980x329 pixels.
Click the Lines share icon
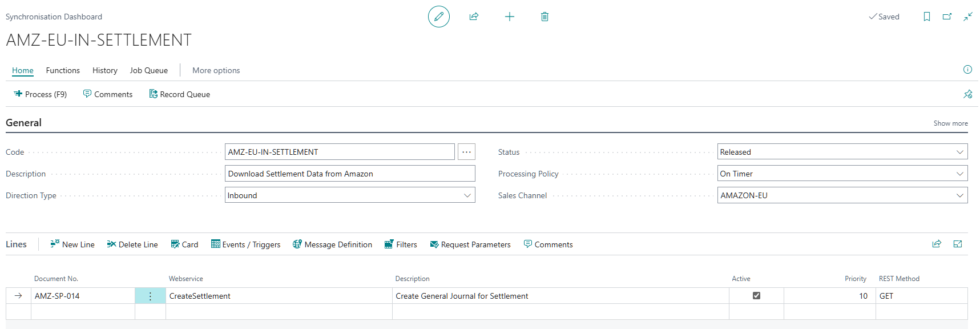937,244
